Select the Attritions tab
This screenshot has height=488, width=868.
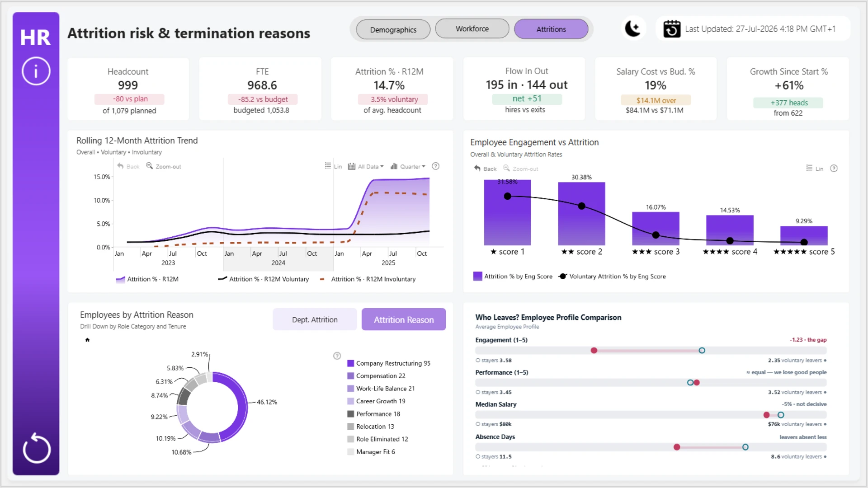tap(551, 29)
